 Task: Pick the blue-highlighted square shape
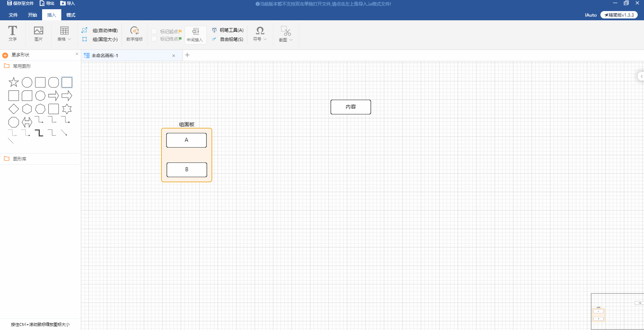coord(67,82)
